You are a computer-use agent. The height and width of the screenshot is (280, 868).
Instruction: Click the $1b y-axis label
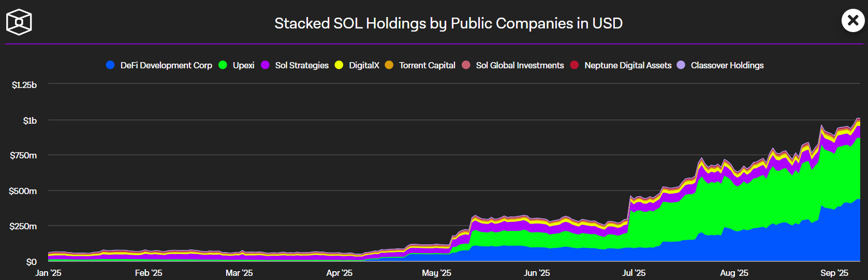click(x=30, y=121)
